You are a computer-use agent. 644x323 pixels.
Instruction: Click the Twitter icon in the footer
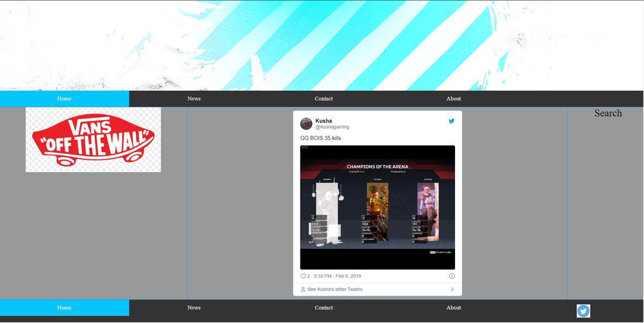pos(583,311)
